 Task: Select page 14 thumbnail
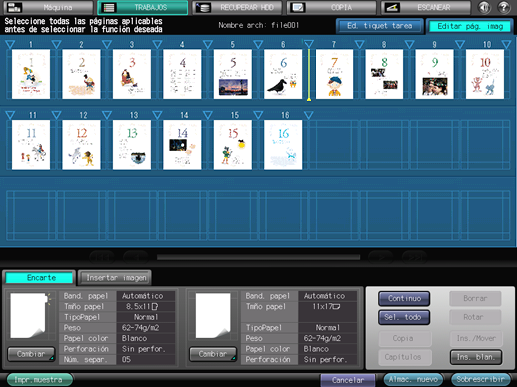click(x=182, y=145)
